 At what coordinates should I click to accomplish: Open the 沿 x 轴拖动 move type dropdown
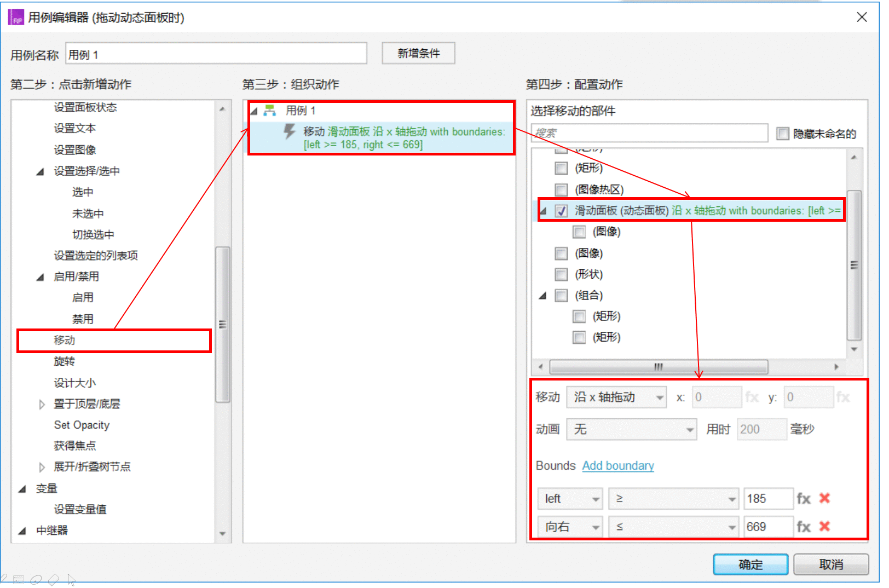616,397
